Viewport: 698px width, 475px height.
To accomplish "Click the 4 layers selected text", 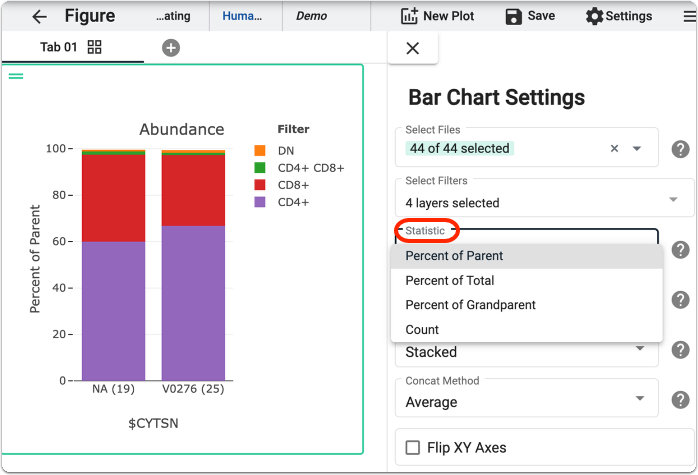I will [452, 203].
